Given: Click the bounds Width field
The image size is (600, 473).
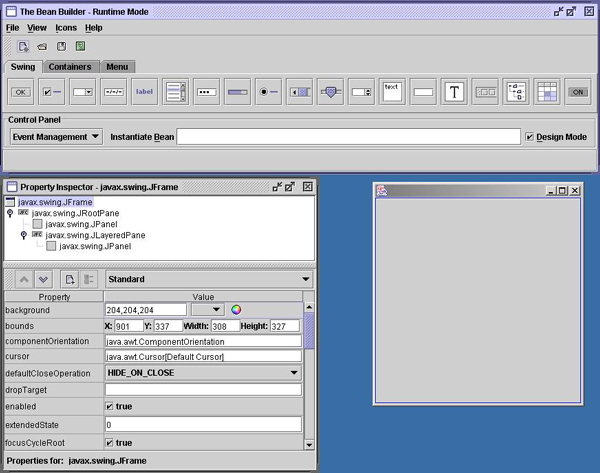Looking at the screenshot, I should pyautogui.click(x=225, y=326).
